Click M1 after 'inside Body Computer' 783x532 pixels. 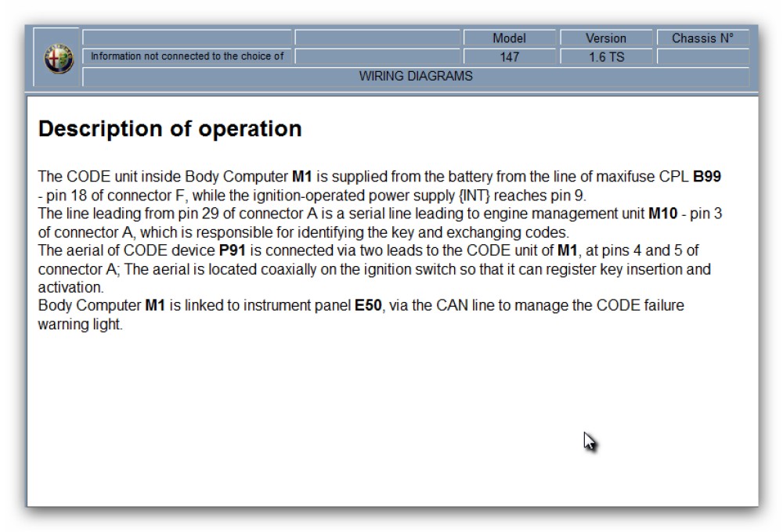click(302, 177)
